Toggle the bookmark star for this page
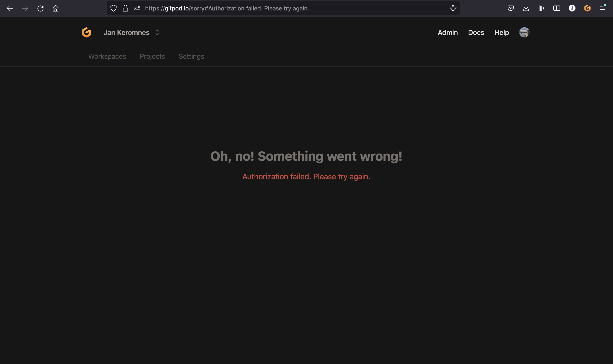The width and height of the screenshot is (613, 364). click(x=453, y=8)
